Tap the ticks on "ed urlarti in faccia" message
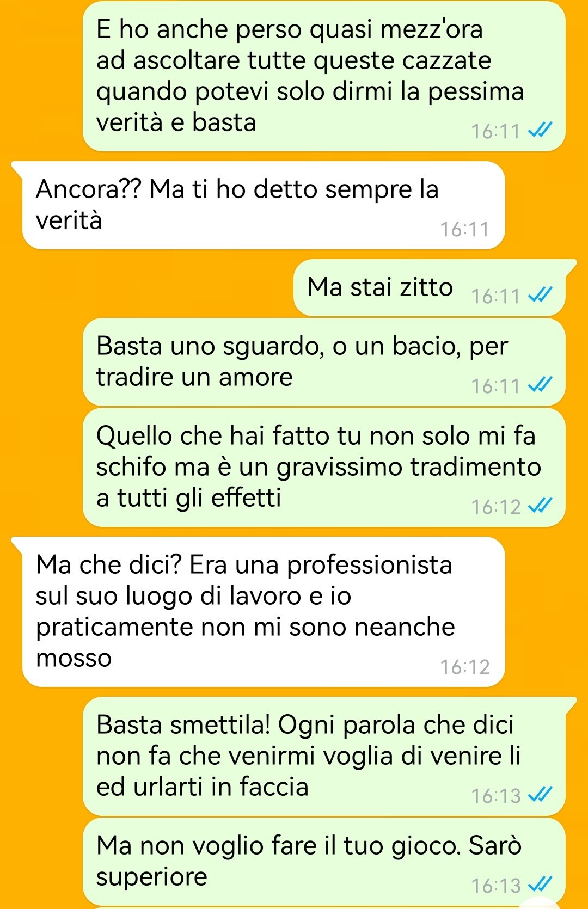This screenshot has width=588, height=909. pyautogui.click(x=541, y=795)
